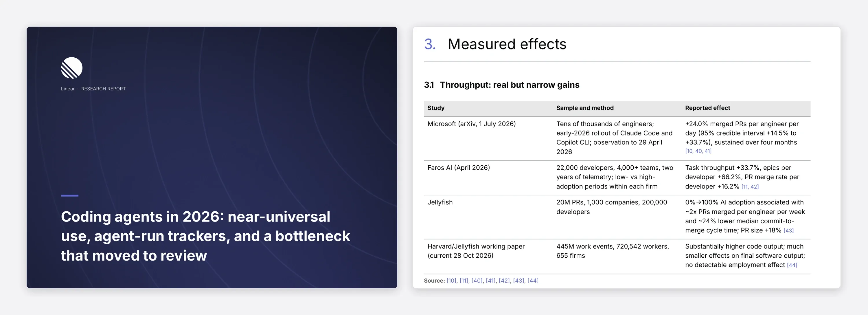Screen dimensions: 868x315
Task: Open source link [11] below the table
Action: point(464,281)
